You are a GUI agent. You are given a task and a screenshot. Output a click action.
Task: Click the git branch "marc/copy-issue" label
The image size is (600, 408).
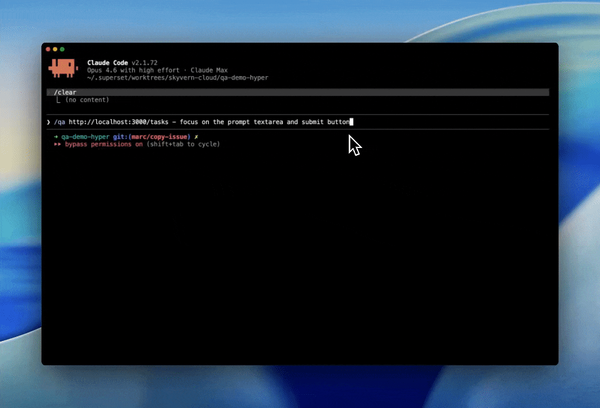click(160, 137)
